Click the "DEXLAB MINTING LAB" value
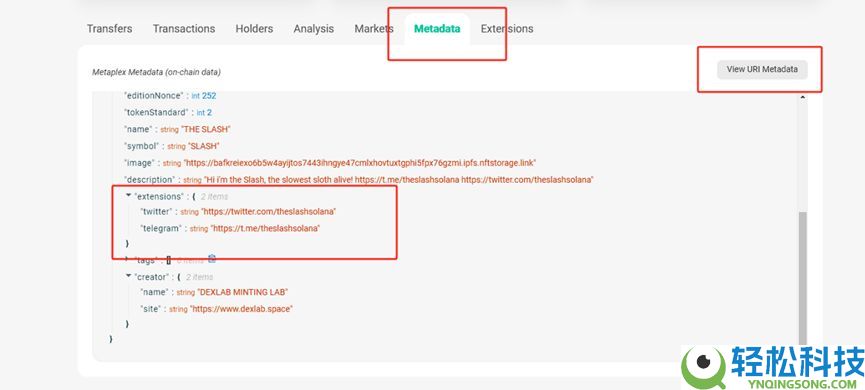865x390 pixels. (x=243, y=292)
